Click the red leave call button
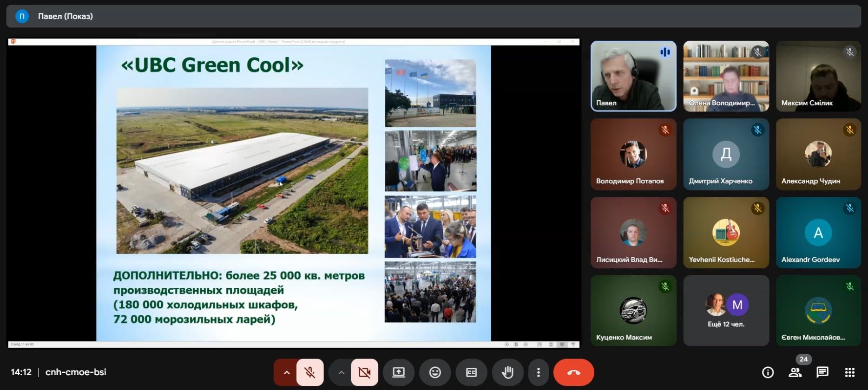Screen dimensions: 868x390 (573, 372)
